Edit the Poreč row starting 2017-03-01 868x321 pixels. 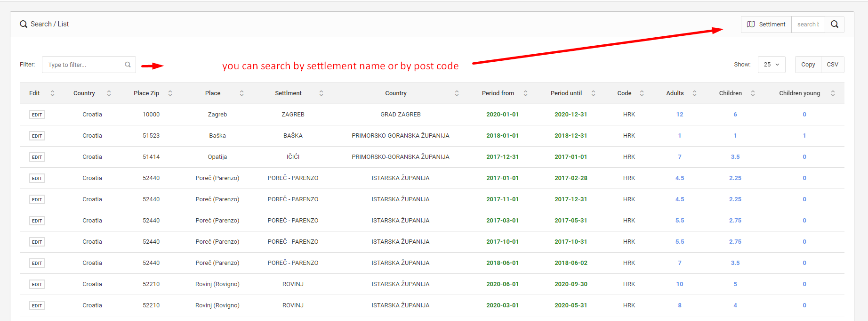[x=37, y=221]
